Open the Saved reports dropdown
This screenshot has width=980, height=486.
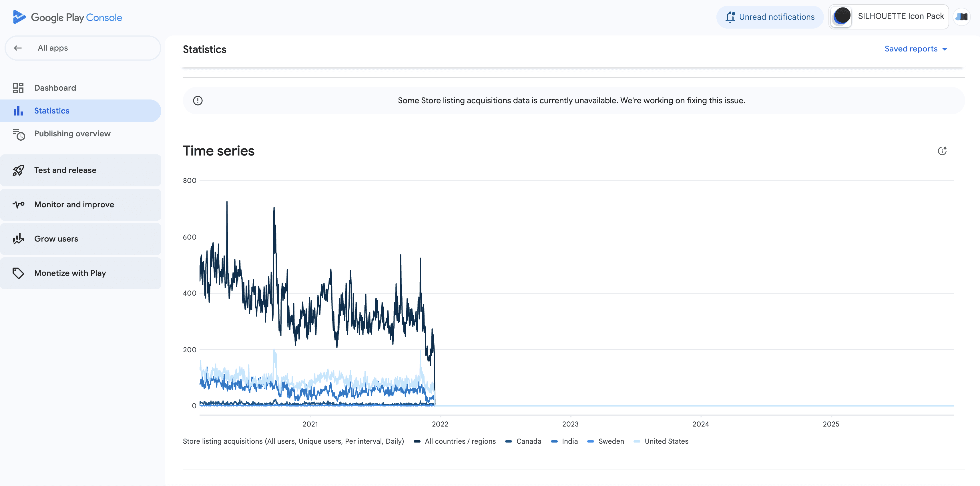(x=915, y=49)
